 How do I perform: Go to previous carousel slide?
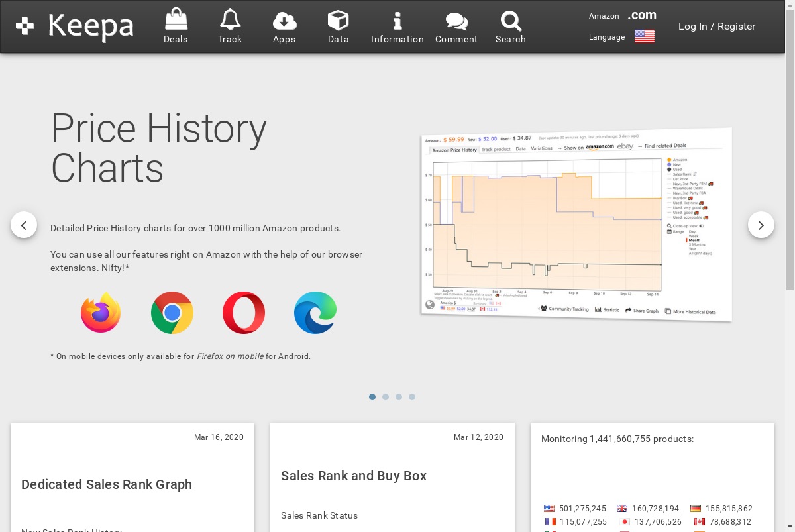24,225
